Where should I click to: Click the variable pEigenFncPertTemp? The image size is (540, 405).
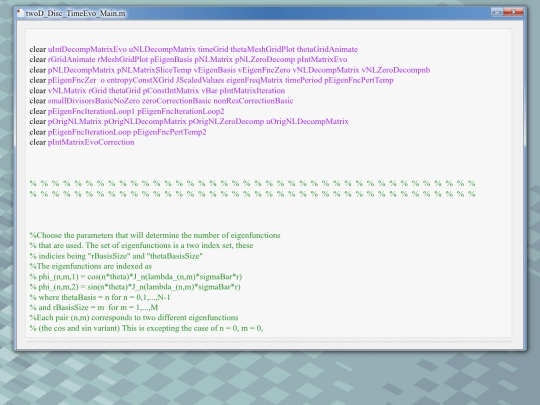(x=359, y=80)
